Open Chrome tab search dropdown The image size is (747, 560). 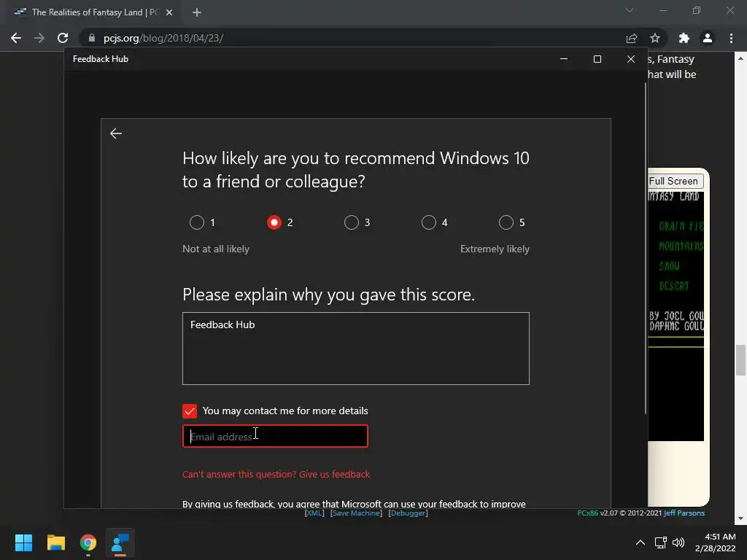(630, 10)
